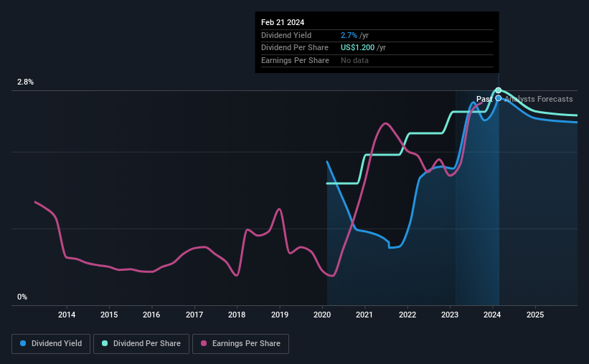The height and width of the screenshot is (364, 589).
Task: Select the 2018 label on the time axis
Action: coord(237,315)
